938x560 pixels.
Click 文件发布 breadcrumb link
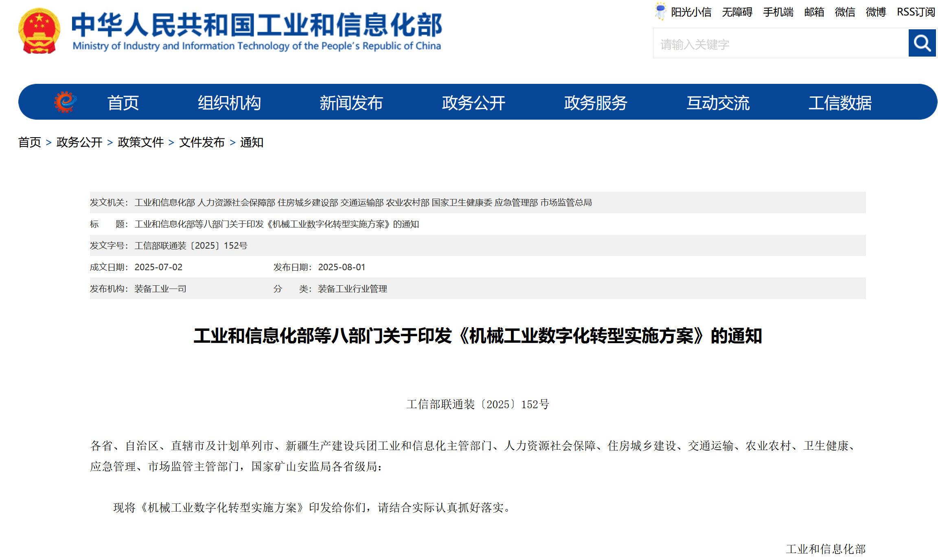tap(202, 142)
